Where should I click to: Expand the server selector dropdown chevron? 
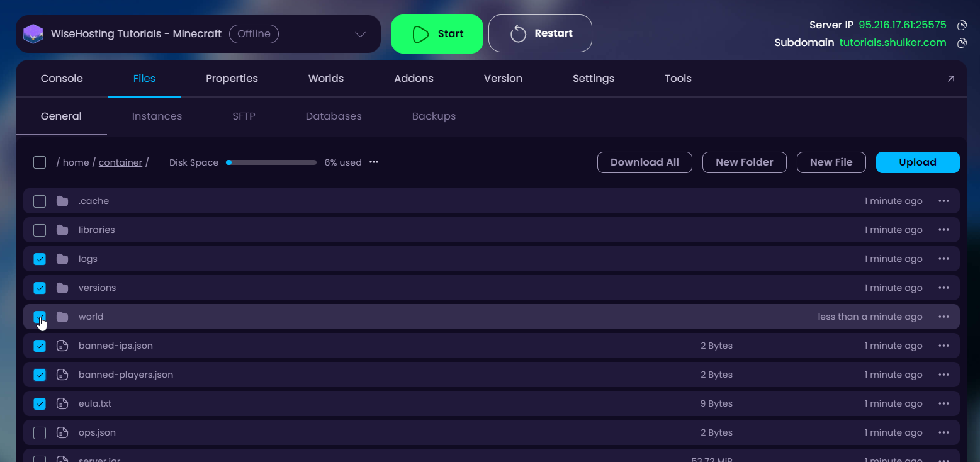point(360,34)
